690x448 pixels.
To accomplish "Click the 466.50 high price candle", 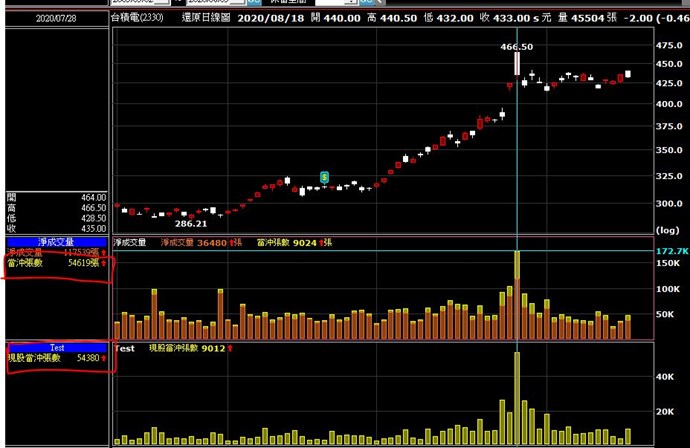I will point(517,64).
